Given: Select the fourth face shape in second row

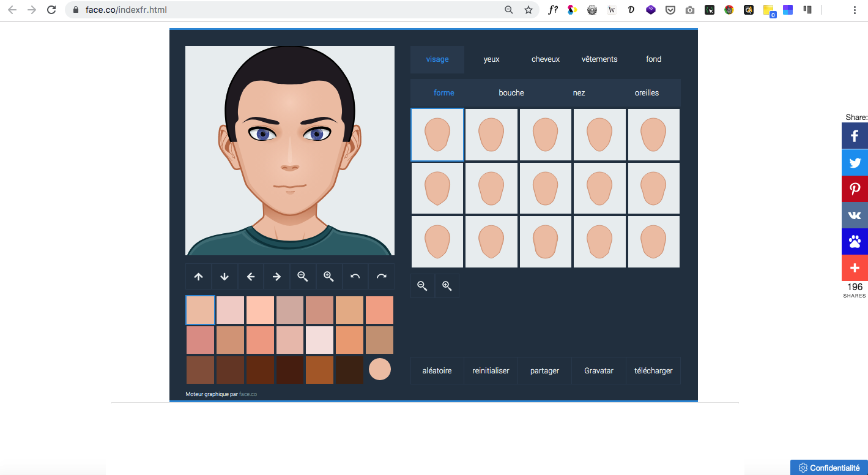Looking at the screenshot, I should click(599, 188).
